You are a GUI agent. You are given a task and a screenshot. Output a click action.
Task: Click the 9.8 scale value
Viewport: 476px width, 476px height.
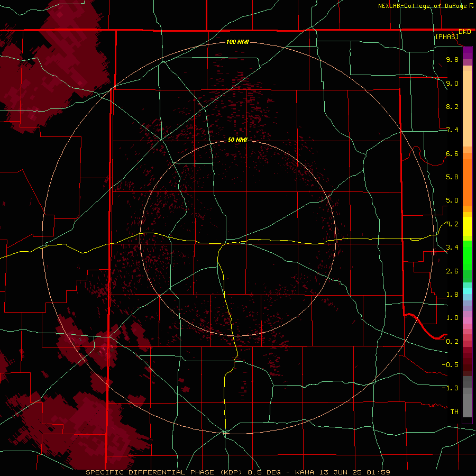tap(452, 59)
